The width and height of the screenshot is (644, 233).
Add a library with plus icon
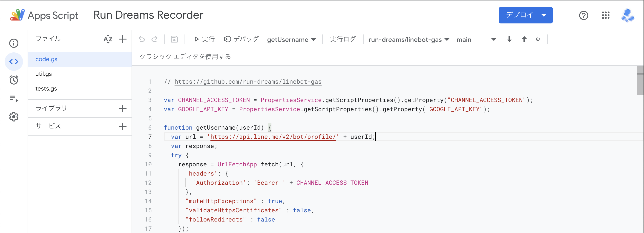click(x=123, y=108)
